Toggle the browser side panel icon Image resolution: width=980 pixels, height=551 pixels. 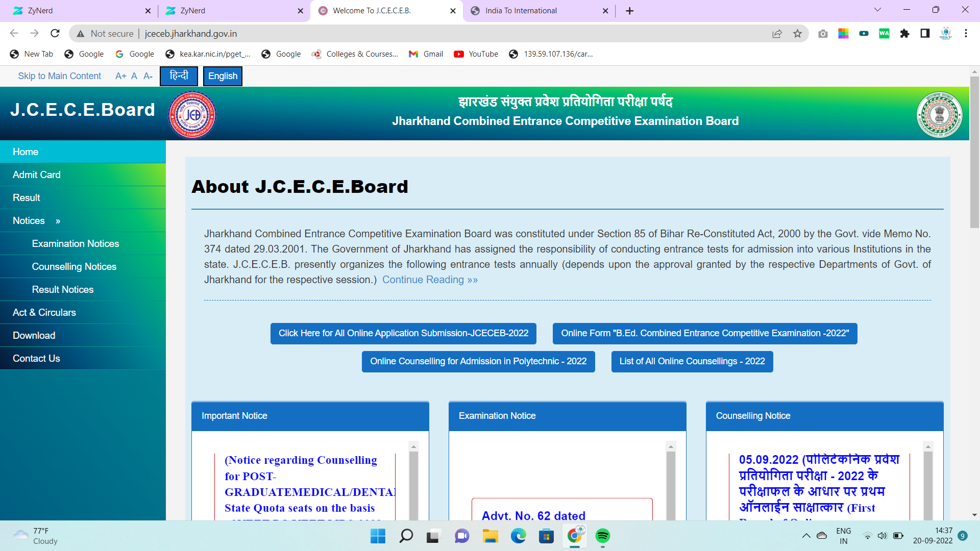click(925, 34)
